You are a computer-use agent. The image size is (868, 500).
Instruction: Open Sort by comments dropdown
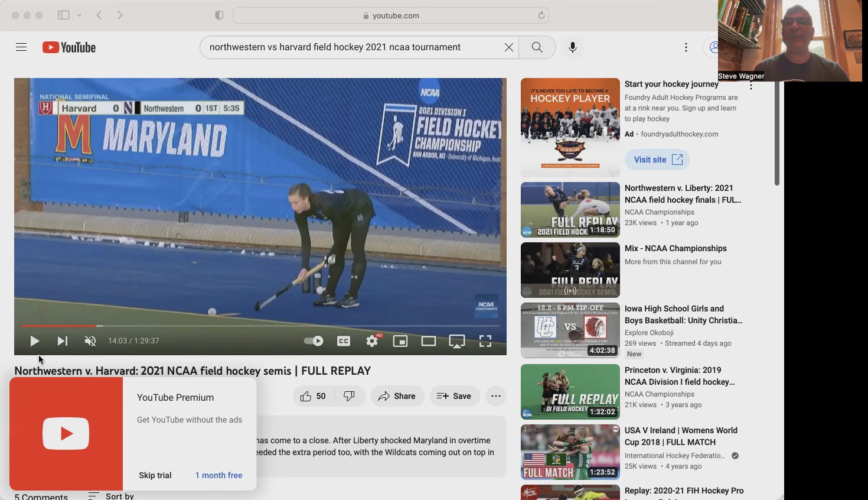coord(111,496)
